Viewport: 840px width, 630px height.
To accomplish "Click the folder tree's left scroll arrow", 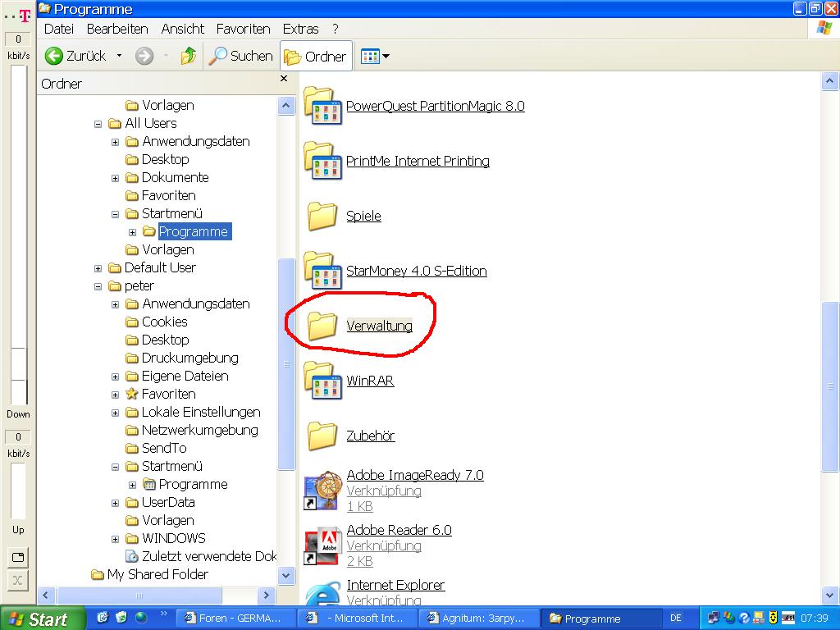I will 46,596.
